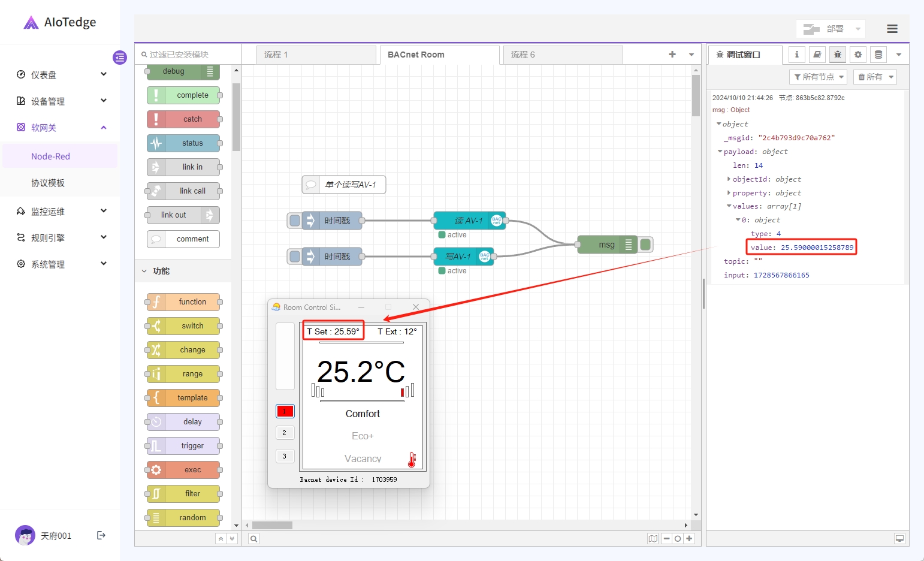The width and height of the screenshot is (924, 561).
Task: Open the debug messages bug icon tab
Action: tap(838, 55)
